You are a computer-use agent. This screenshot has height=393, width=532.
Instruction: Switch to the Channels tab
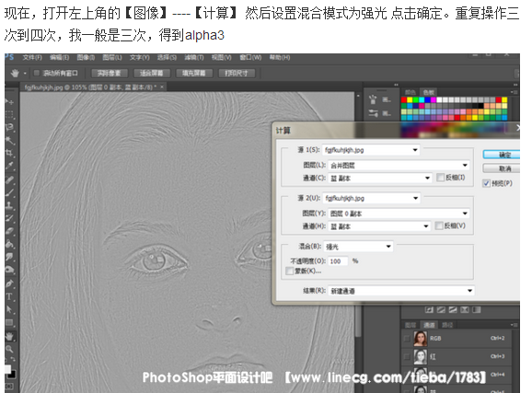429,325
